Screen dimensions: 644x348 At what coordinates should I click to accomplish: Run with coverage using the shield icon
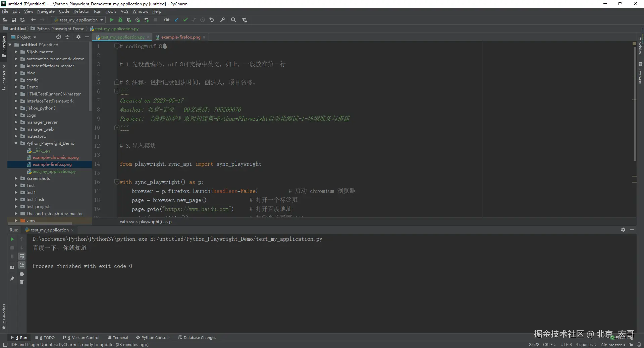click(129, 20)
